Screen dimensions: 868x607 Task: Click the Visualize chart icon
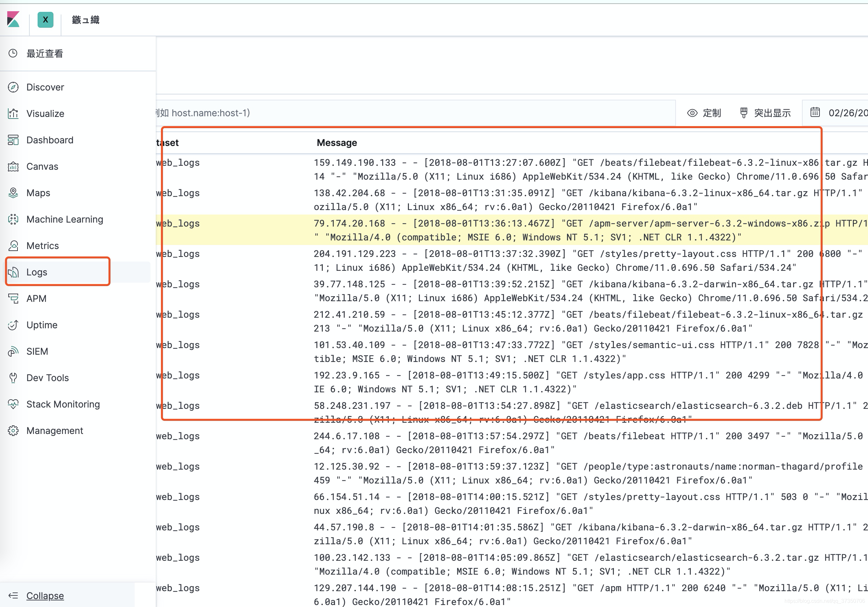coord(13,114)
